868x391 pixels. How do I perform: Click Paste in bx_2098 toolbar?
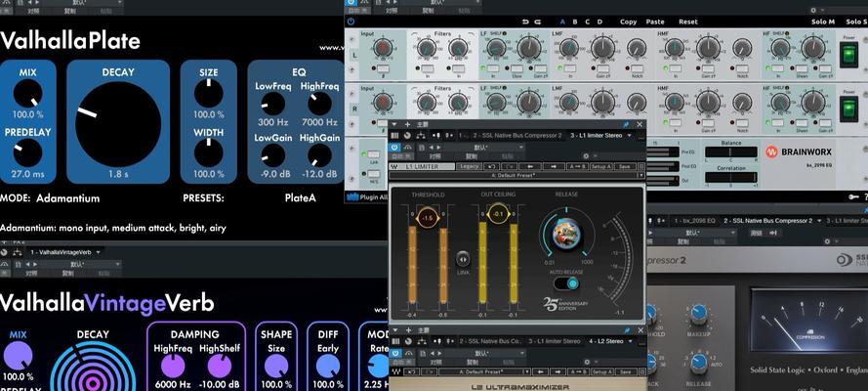655,22
